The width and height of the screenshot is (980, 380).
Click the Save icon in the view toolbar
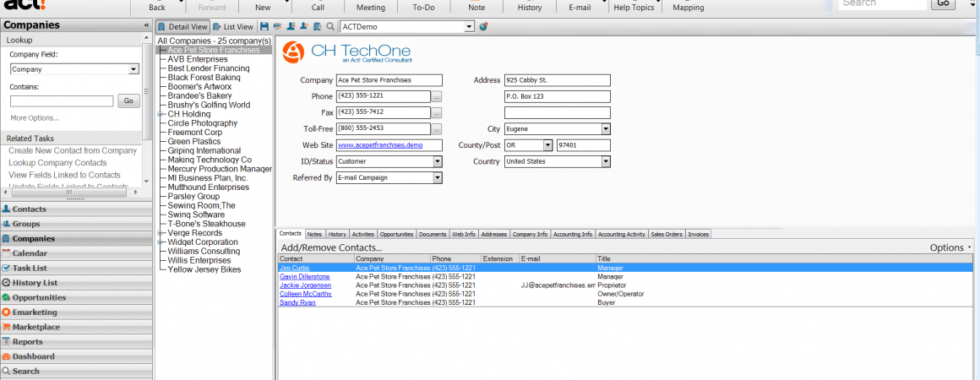pyautogui.click(x=264, y=27)
